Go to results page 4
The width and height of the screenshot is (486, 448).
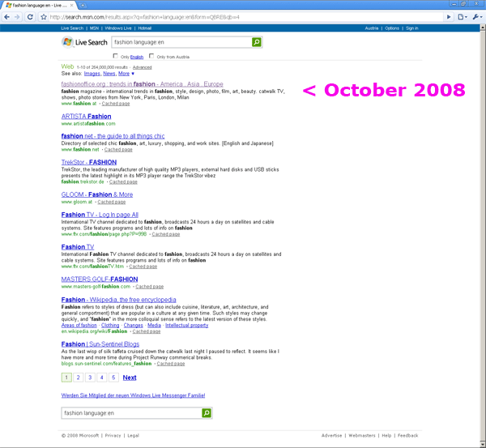(x=102, y=378)
